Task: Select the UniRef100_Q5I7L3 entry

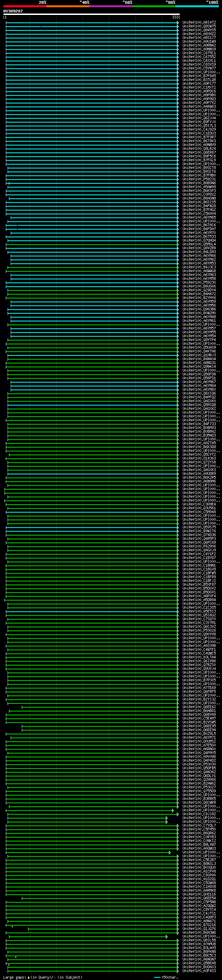Action: (199, 125)
